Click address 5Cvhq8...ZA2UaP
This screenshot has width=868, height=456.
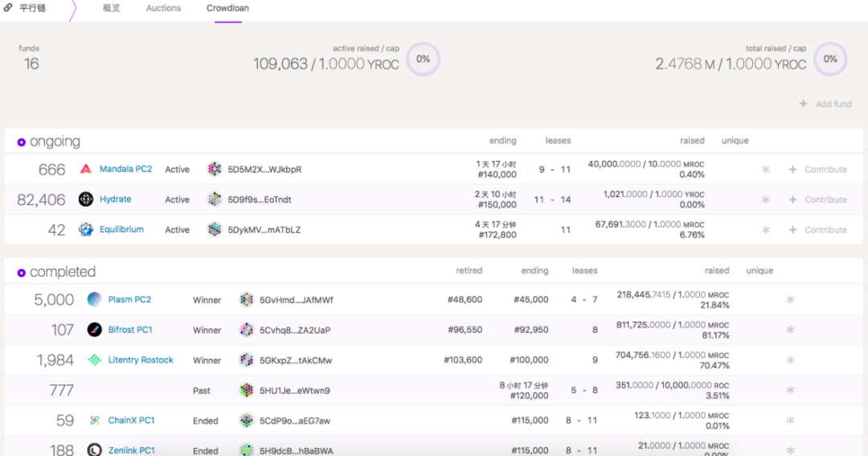[x=295, y=331]
